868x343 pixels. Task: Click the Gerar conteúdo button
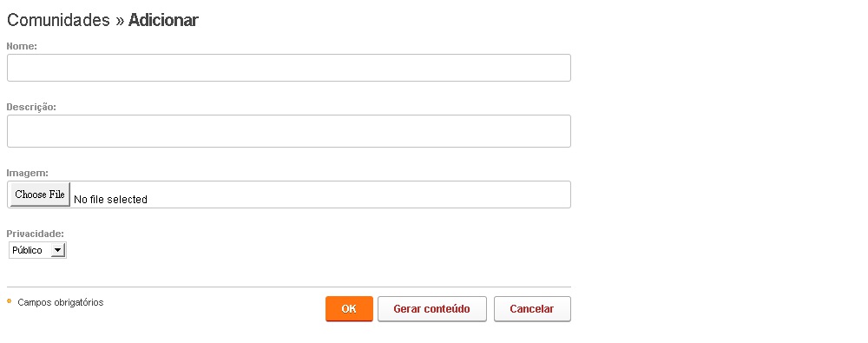click(431, 309)
